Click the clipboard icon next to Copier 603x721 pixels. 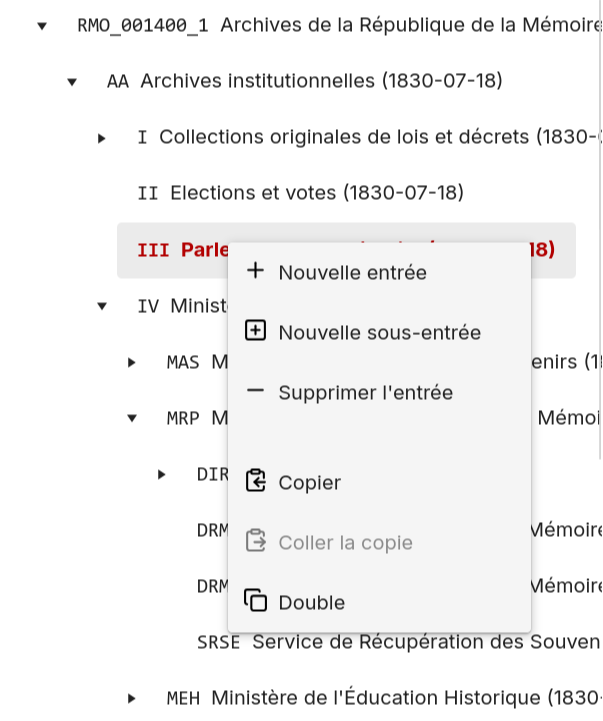pos(256,482)
